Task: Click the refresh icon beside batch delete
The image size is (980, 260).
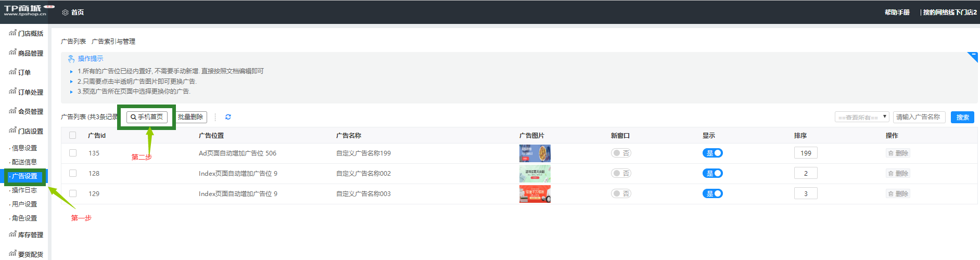Action: tap(228, 117)
